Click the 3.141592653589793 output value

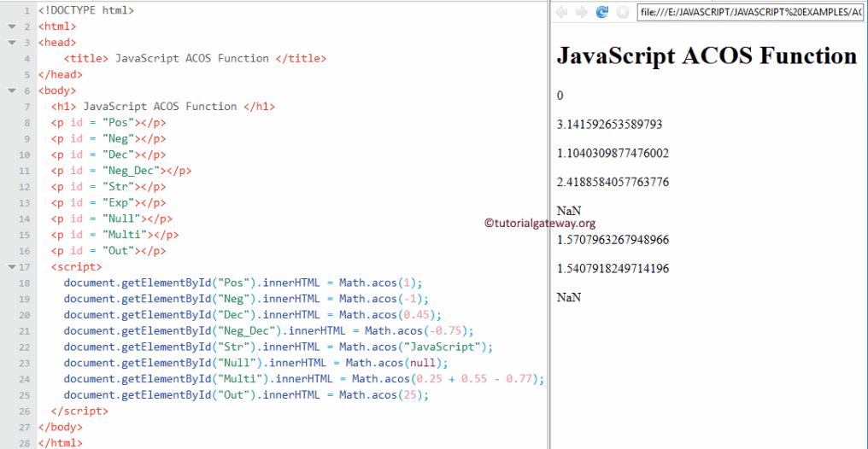609,125
